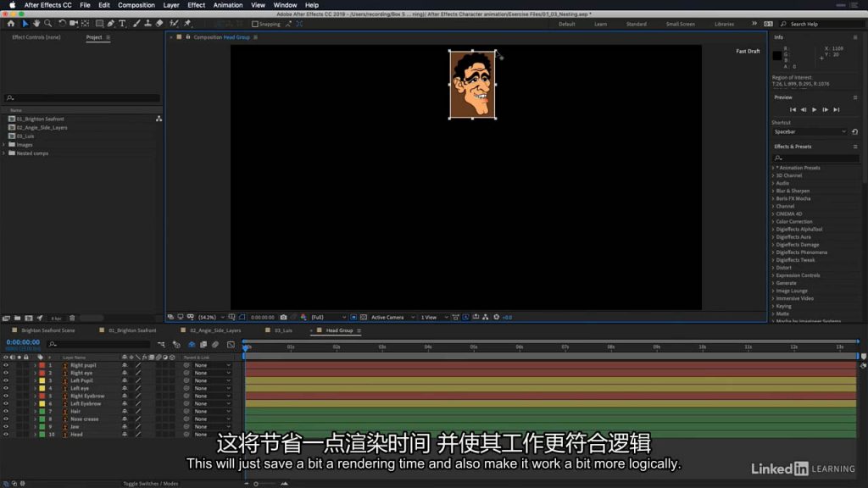Select the Roto Brush tool
The height and width of the screenshot is (488, 868).
click(x=174, y=24)
